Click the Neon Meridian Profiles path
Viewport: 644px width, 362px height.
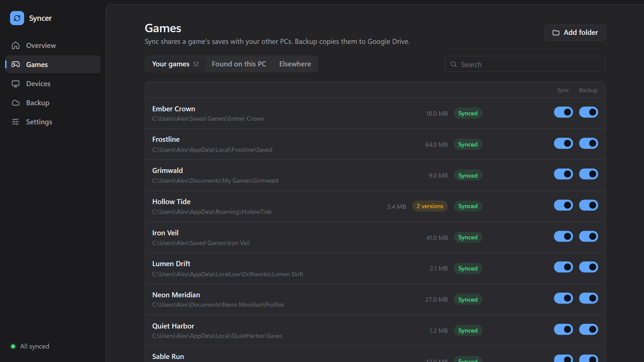(218, 305)
